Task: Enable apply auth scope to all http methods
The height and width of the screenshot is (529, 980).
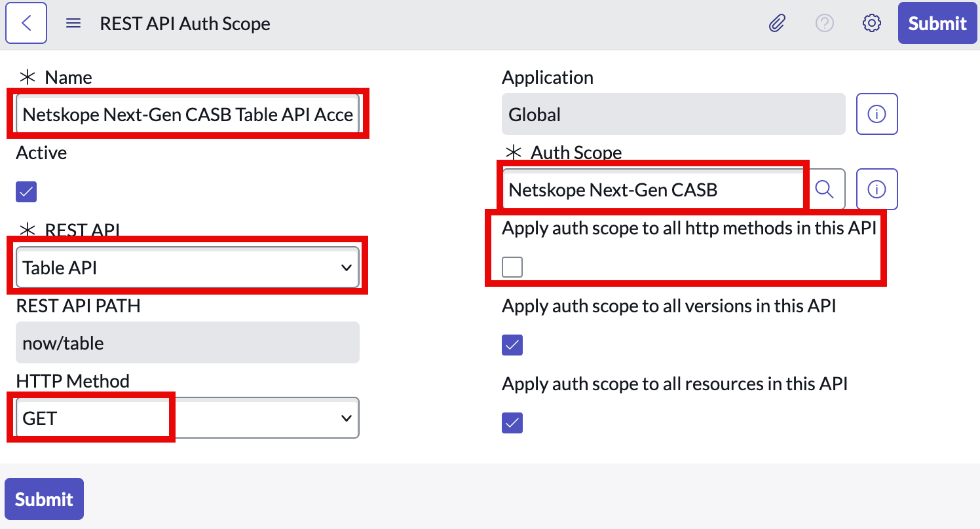Action: pos(512,267)
